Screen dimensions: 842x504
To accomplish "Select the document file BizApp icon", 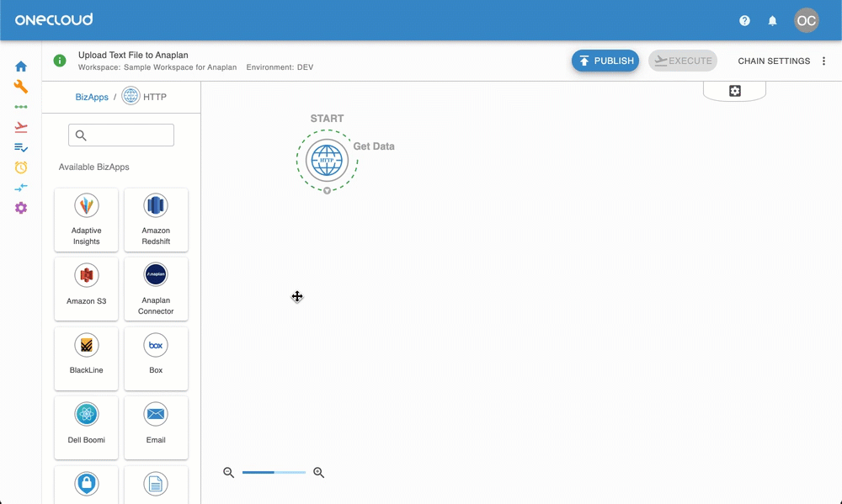I will click(x=156, y=484).
